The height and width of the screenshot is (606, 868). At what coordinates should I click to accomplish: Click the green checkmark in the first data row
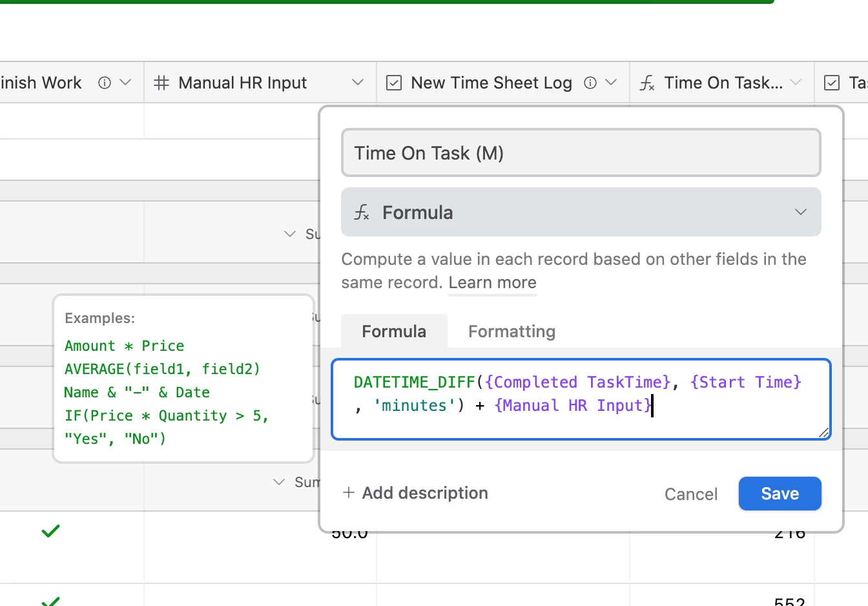point(50,531)
